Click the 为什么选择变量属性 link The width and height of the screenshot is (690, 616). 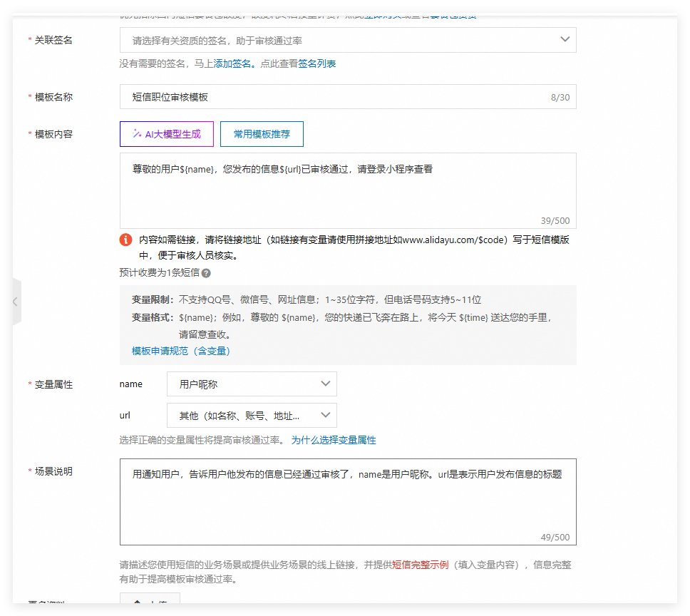(334, 440)
